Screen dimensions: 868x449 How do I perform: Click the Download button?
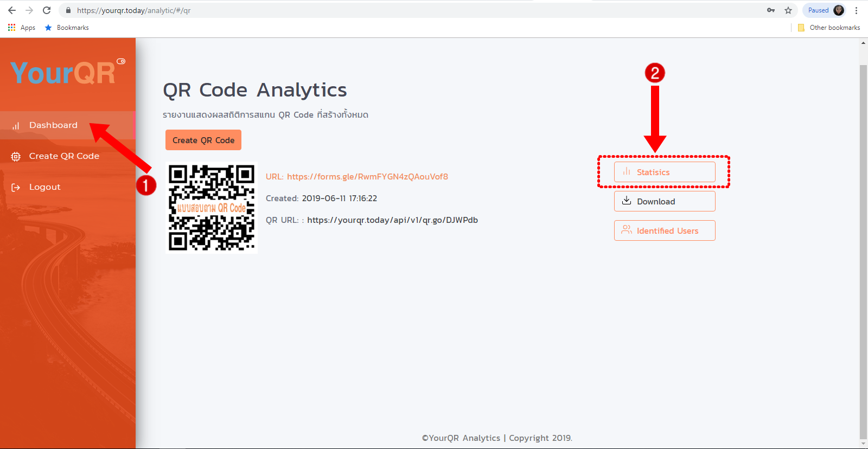tap(665, 201)
